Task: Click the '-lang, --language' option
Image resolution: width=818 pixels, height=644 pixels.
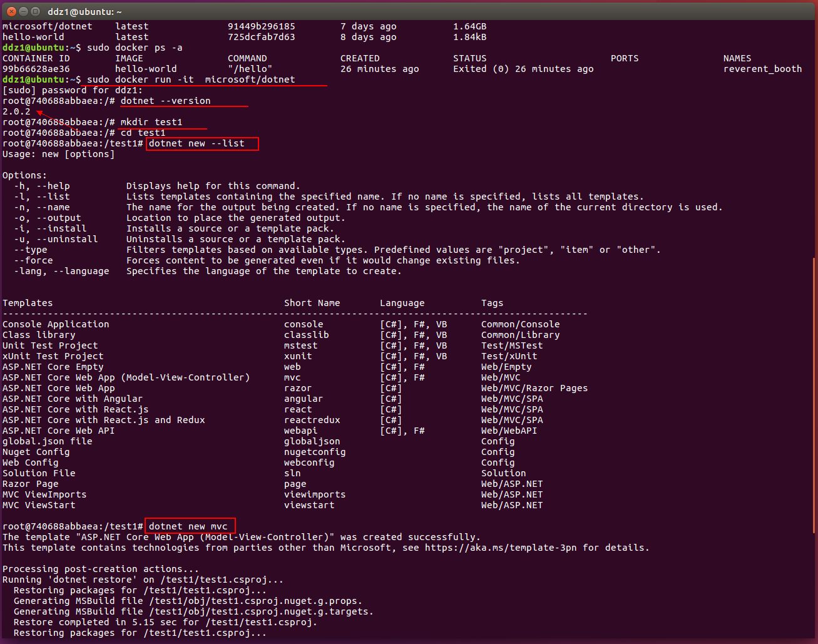Action: (61, 271)
